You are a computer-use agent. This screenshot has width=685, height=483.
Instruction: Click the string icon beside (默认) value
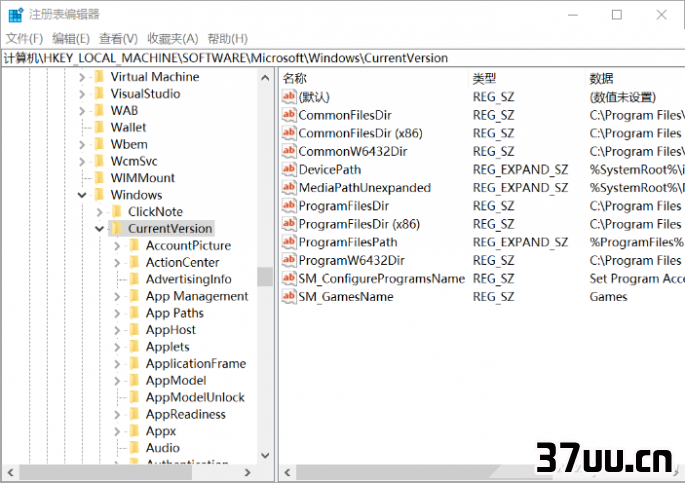click(x=289, y=97)
